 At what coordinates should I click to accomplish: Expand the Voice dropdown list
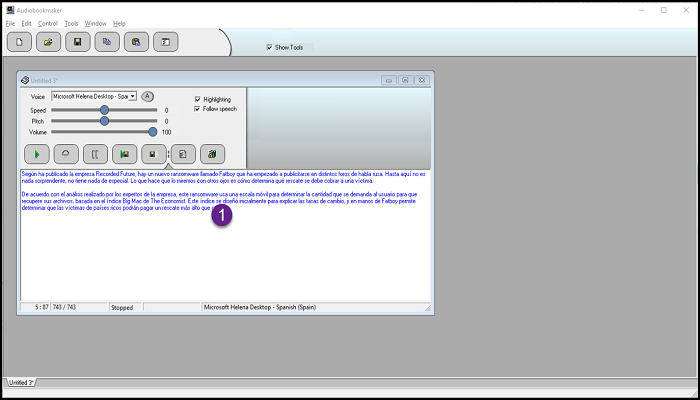pos(133,96)
